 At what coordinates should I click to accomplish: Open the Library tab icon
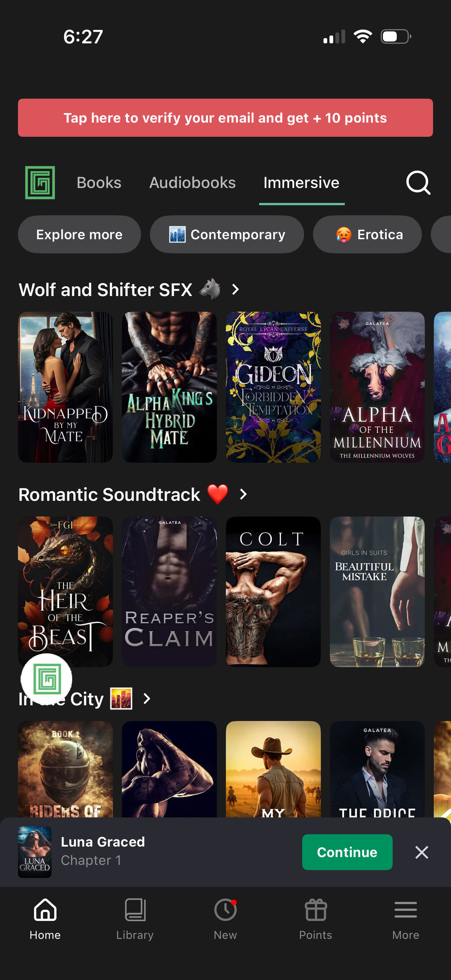click(x=135, y=910)
